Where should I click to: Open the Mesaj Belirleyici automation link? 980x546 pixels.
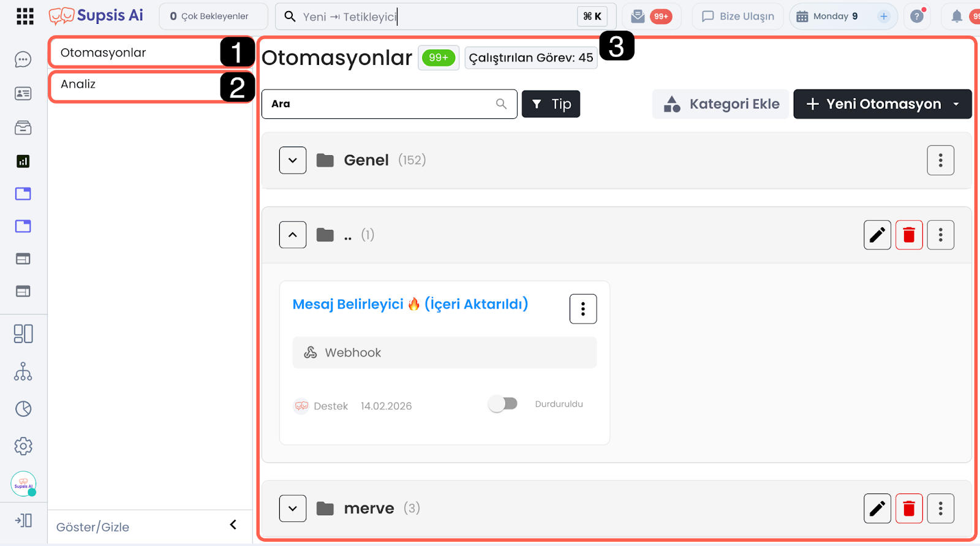point(410,305)
